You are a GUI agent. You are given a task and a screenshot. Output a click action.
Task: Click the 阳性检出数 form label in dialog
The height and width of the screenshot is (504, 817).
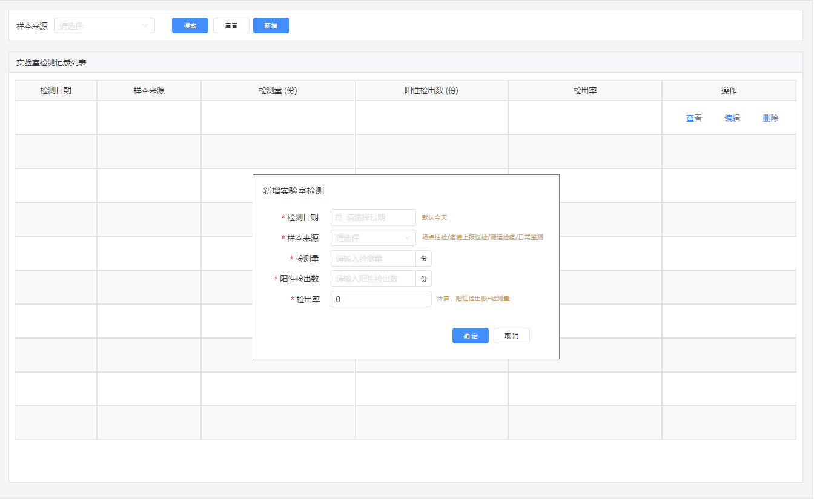299,279
